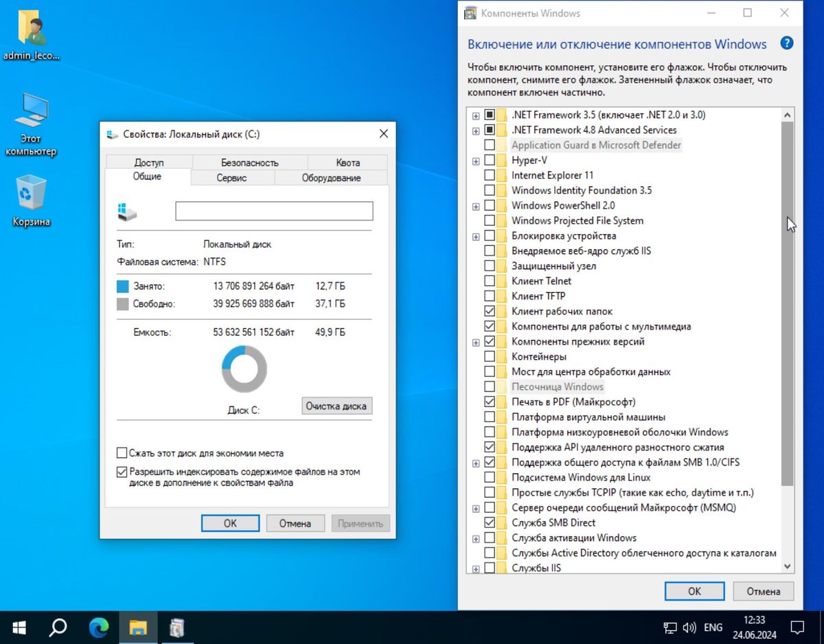Viewport: 824px width, 644px height.
Task: Click the ENG language indicator
Action: (x=713, y=628)
